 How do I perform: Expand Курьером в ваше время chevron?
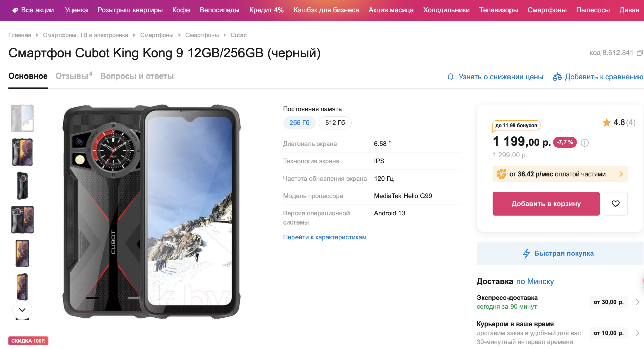637,333
